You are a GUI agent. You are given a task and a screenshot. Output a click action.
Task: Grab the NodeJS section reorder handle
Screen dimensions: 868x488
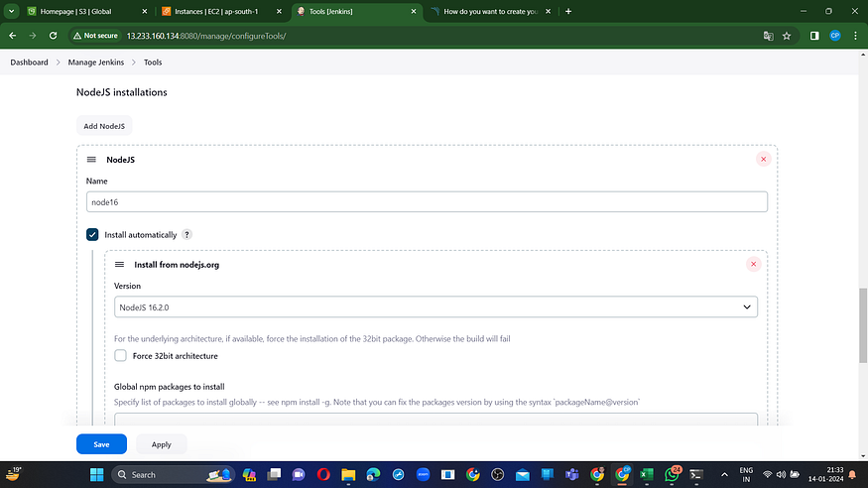click(x=91, y=160)
